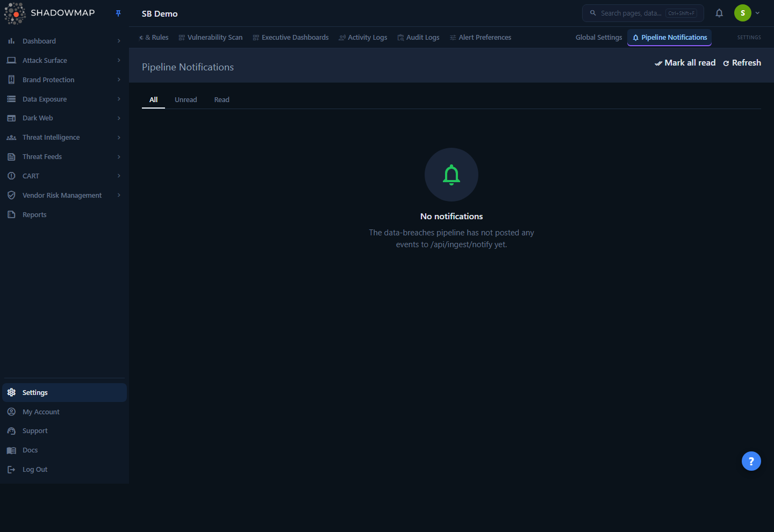Focus the Search pages, data field
The image size is (774, 532).
(643, 13)
